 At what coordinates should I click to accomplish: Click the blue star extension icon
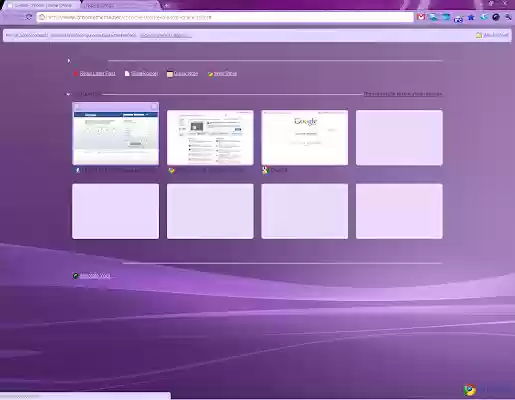471,17
